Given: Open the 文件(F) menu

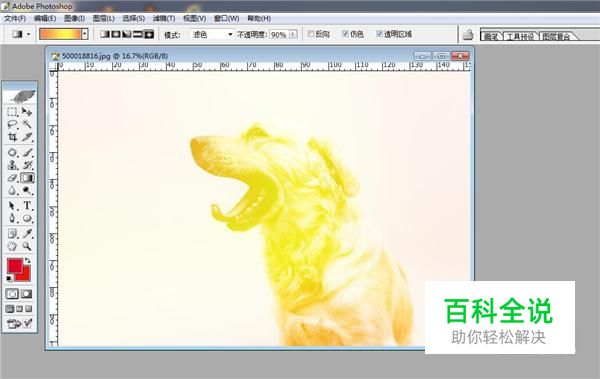Looking at the screenshot, I should coord(15,18).
